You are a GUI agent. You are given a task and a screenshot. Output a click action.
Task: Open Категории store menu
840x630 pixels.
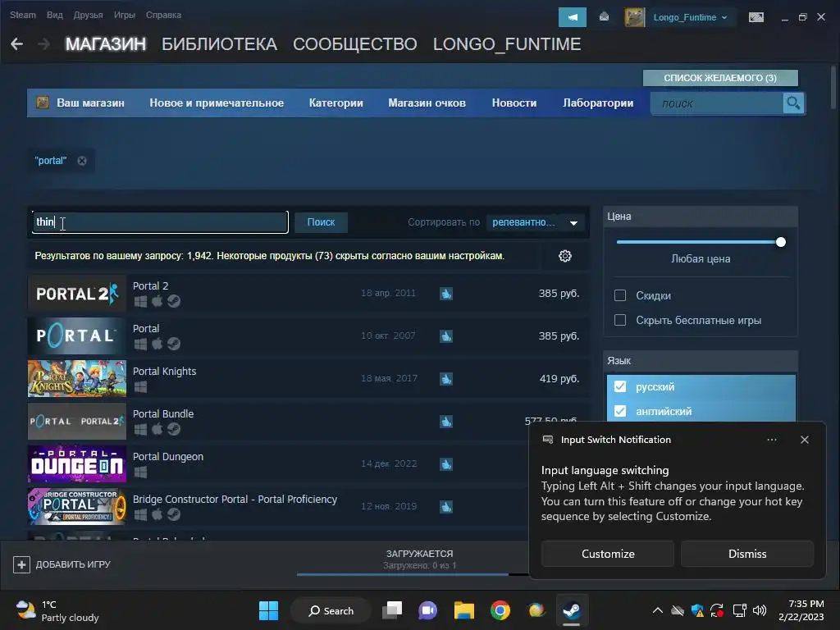[x=336, y=103]
